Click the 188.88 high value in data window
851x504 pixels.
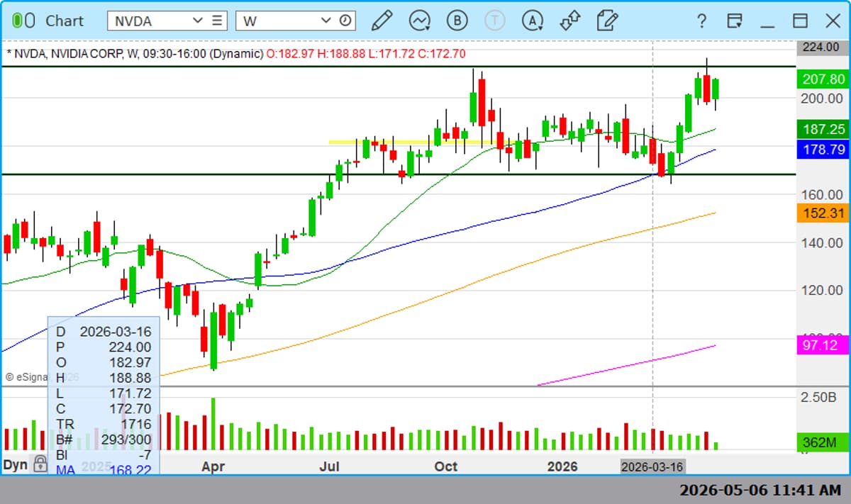pyautogui.click(x=130, y=378)
